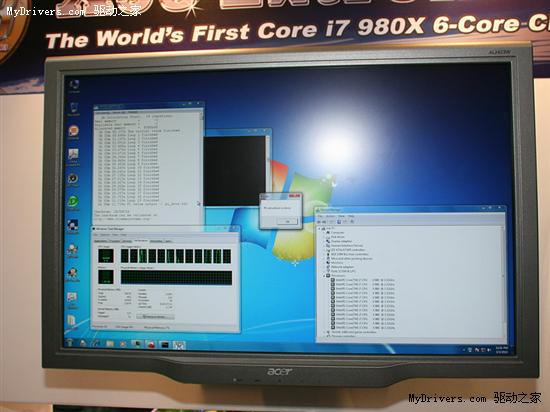Collapse the Processors node in Device Manager
Image resolution: width=550 pixels, height=412 pixels.
click(x=324, y=276)
